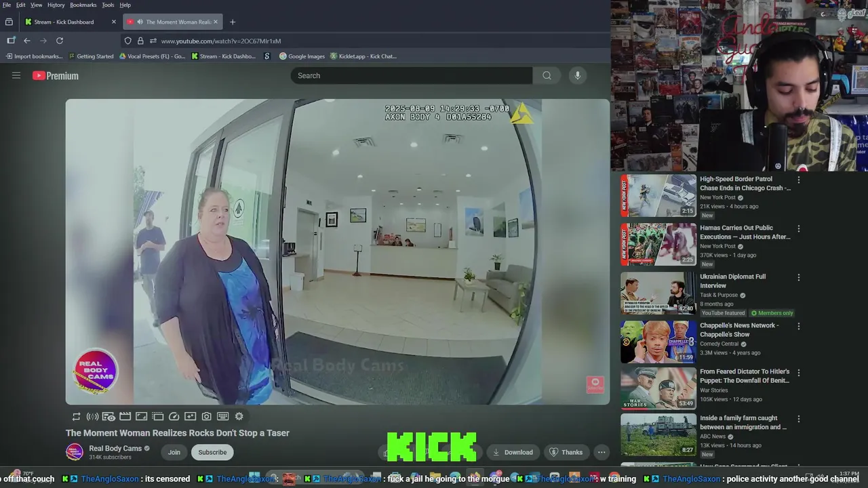Open video filters sparkle icon

(x=190, y=416)
